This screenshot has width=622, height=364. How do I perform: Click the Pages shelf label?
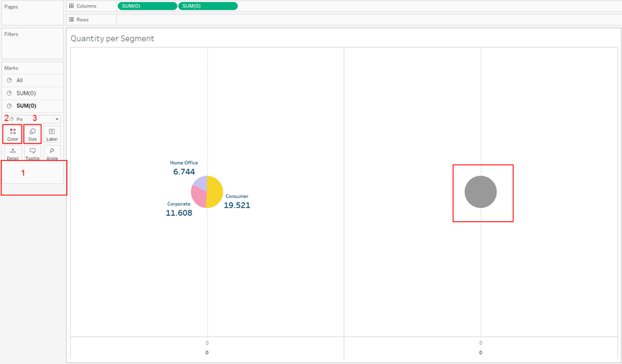(11, 7)
